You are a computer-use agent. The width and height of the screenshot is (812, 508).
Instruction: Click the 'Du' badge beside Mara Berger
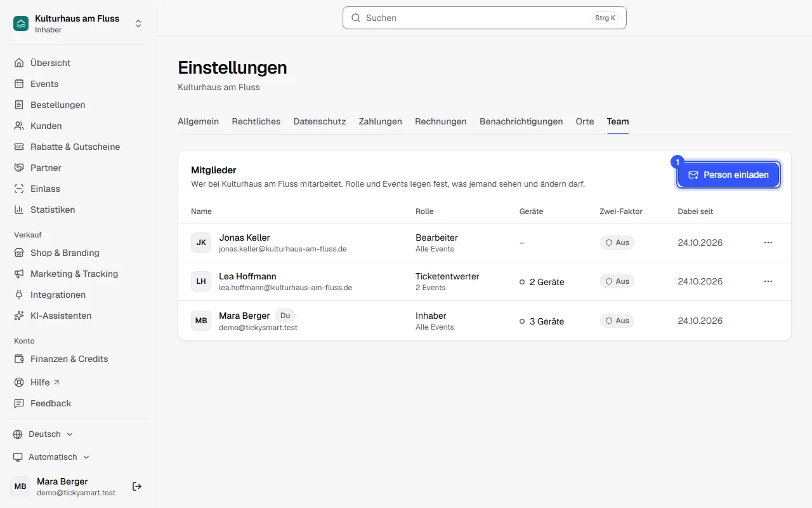pyautogui.click(x=285, y=316)
